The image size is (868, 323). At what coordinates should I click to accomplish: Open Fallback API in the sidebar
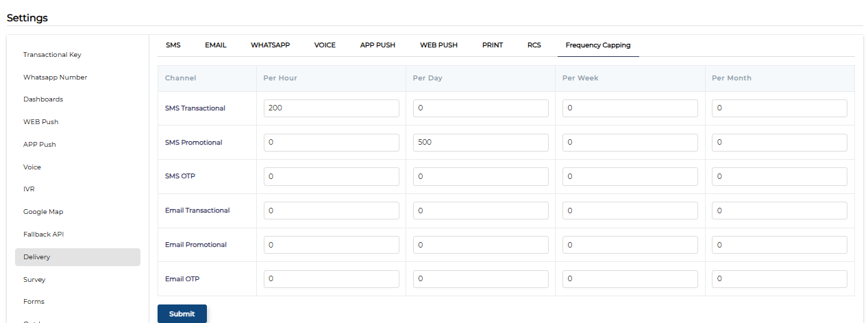43,235
